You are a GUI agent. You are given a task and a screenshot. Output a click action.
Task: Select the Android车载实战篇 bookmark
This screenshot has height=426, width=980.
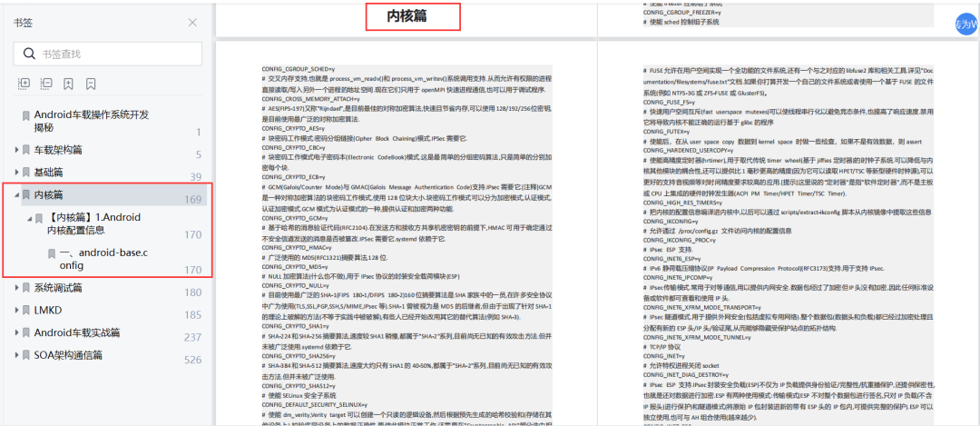pos(77,332)
